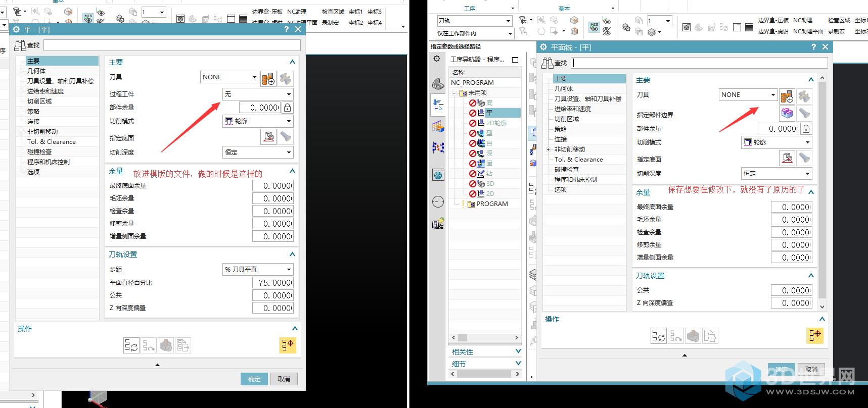Click vertical scrollbar in 平面铣 dialog
The height and width of the screenshot is (408, 868).
(822, 189)
